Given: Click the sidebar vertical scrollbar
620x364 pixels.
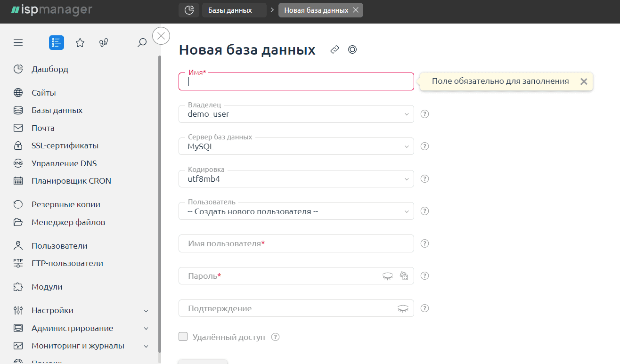Looking at the screenshot, I should 159,204.
